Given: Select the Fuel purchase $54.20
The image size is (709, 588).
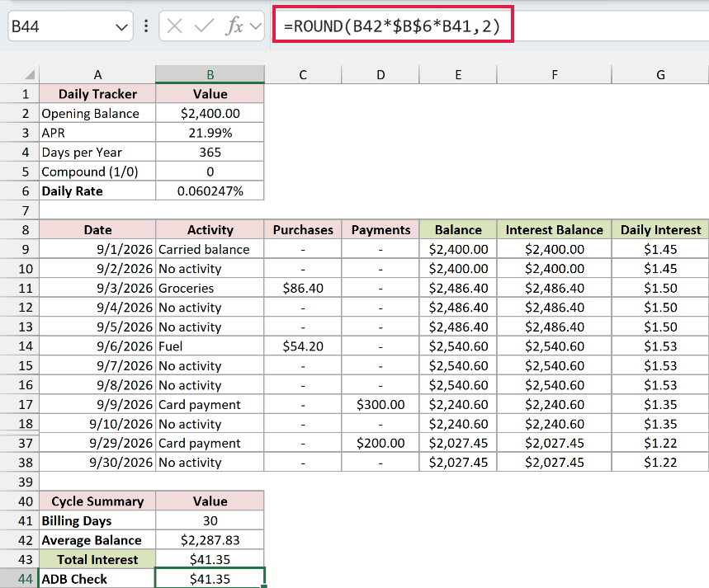Looking at the screenshot, I should tap(303, 346).
